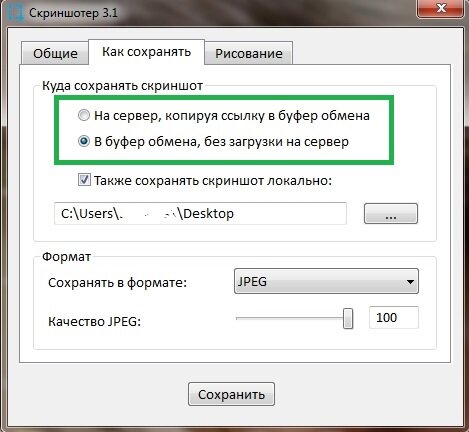Expand the JPEG format dropdown
This screenshot has height=432, width=469.
pos(326,281)
